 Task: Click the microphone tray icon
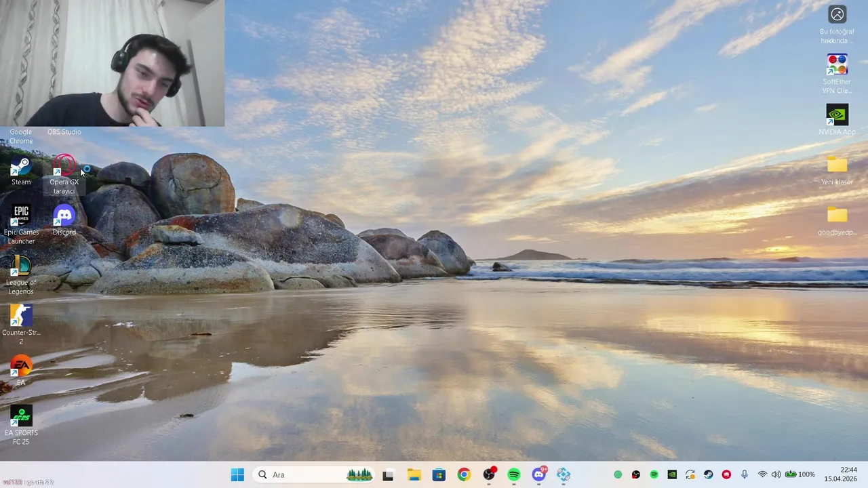tap(745, 474)
